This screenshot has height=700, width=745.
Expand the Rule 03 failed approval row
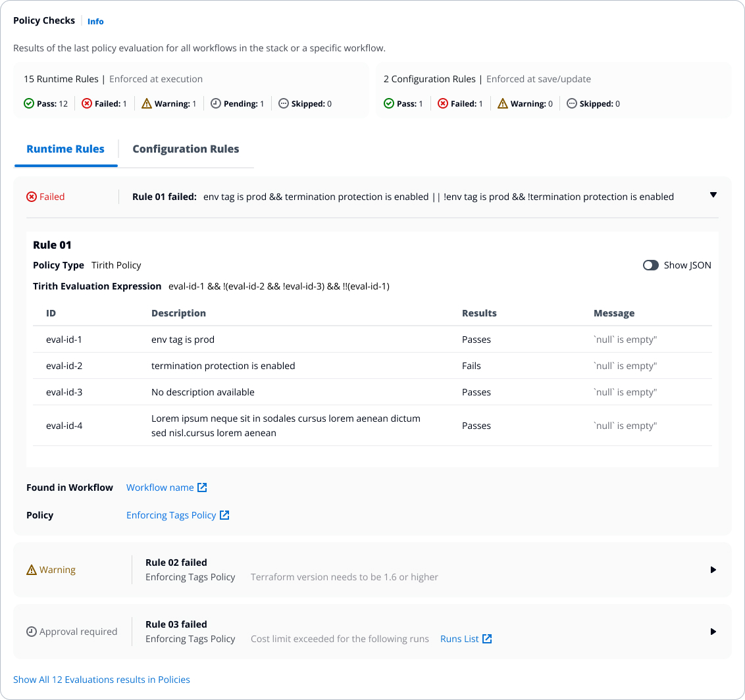713,632
